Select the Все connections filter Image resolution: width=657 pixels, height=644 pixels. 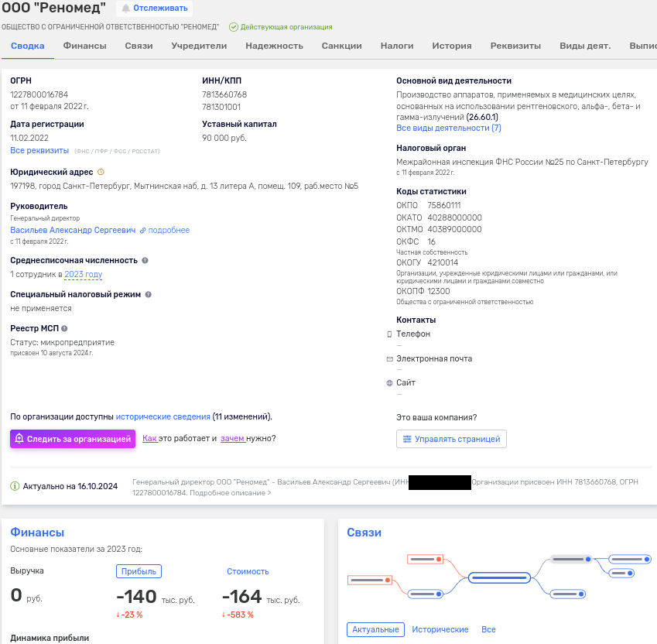(x=488, y=629)
